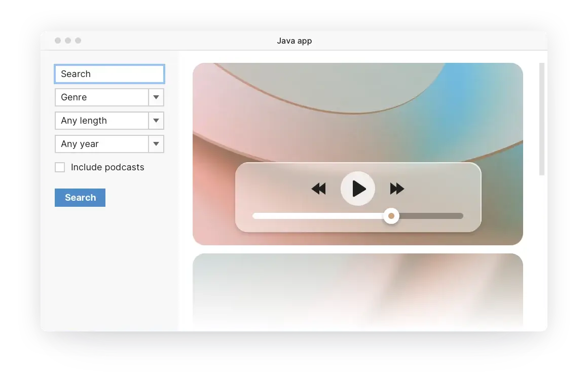The height and width of the screenshot is (372, 588).
Task: Click Search to run the query
Action: (x=80, y=198)
